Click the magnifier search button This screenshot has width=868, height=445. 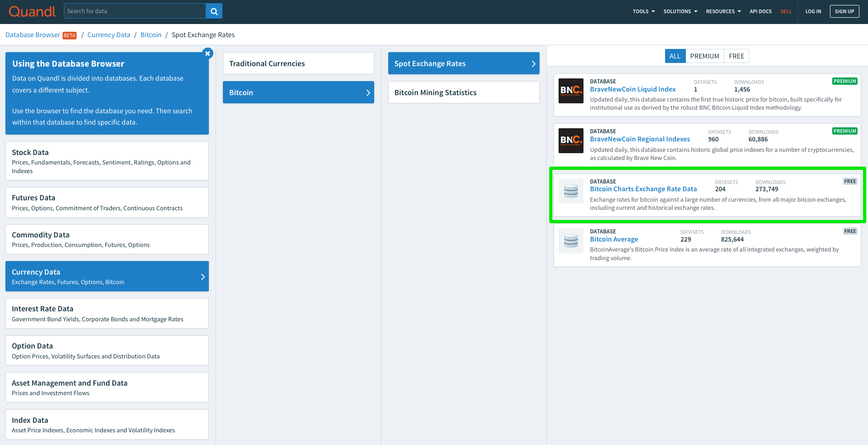click(x=214, y=11)
